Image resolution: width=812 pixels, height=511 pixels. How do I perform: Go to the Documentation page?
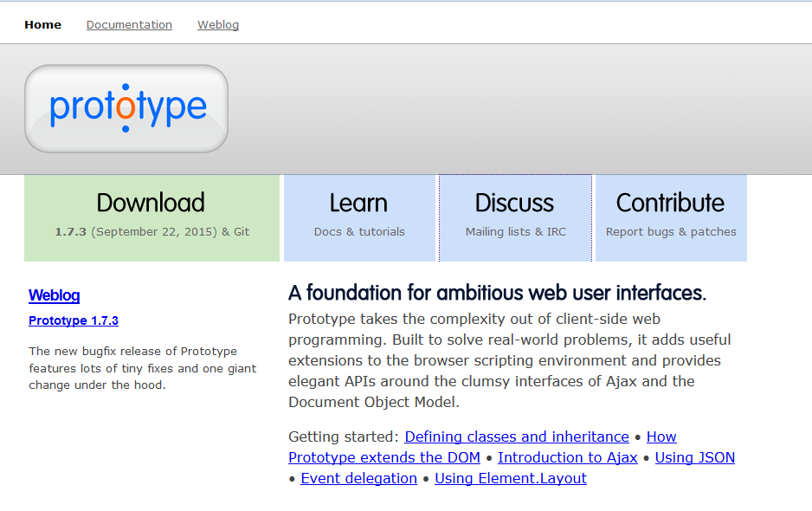tap(129, 25)
